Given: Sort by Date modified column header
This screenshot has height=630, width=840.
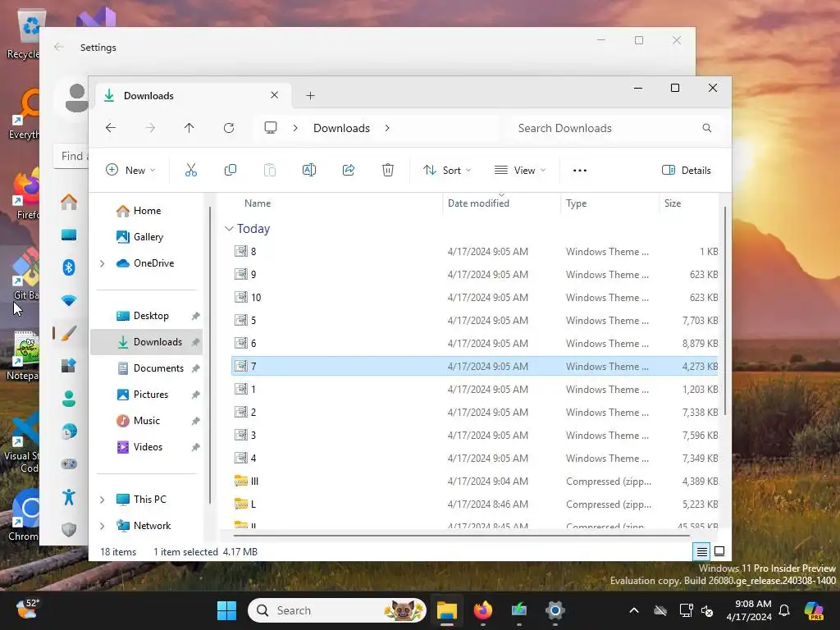Looking at the screenshot, I should coord(478,203).
